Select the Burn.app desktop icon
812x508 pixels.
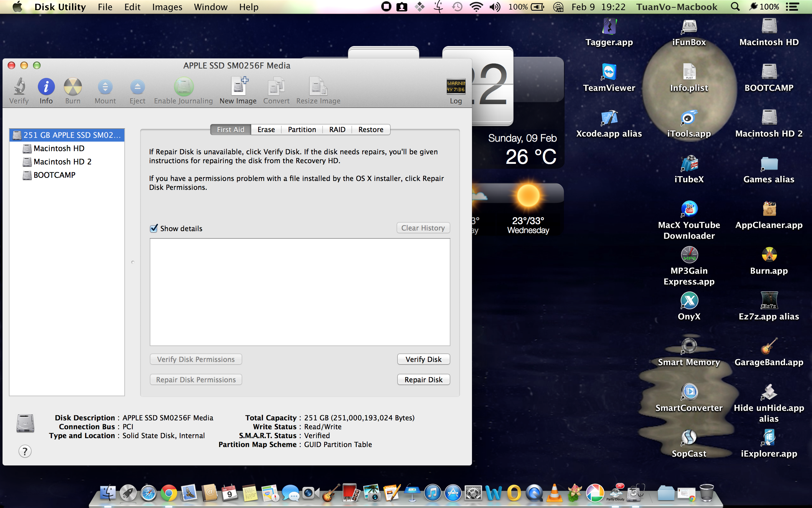769,255
